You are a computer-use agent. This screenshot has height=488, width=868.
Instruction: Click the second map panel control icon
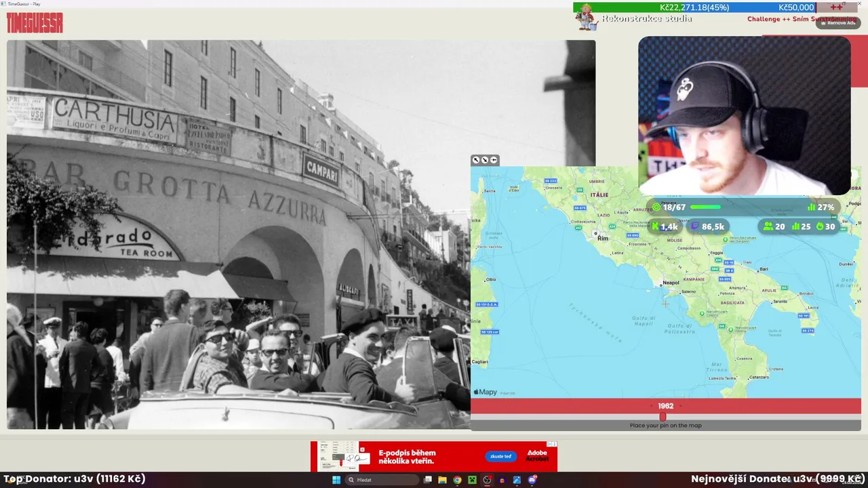pyautogui.click(x=485, y=160)
